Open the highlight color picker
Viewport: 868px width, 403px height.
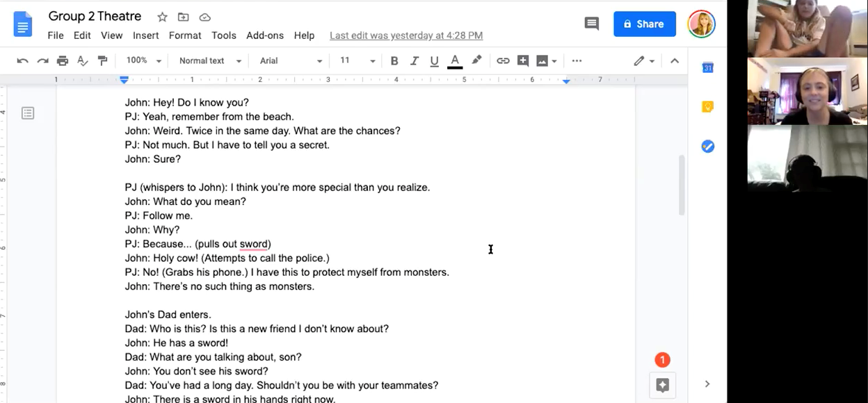pyautogui.click(x=476, y=61)
